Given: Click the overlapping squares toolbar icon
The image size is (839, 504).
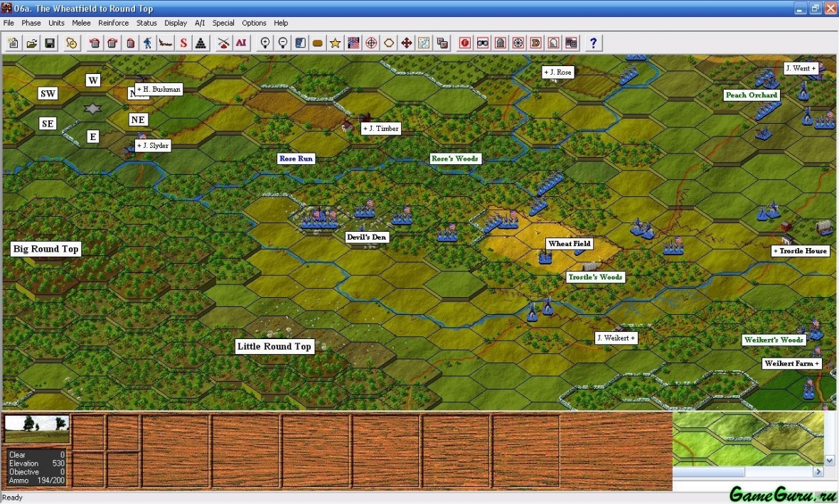Looking at the screenshot, I should [x=442, y=43].
